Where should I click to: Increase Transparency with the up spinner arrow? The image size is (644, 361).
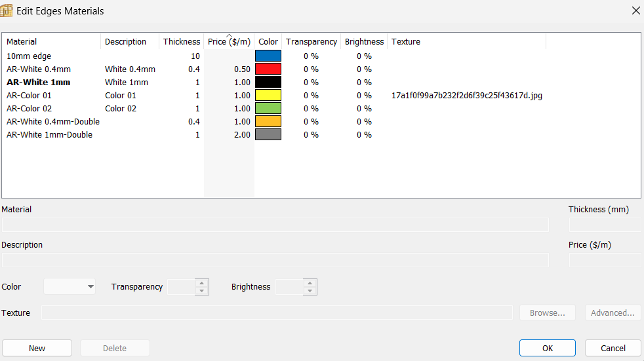[202, 283]
